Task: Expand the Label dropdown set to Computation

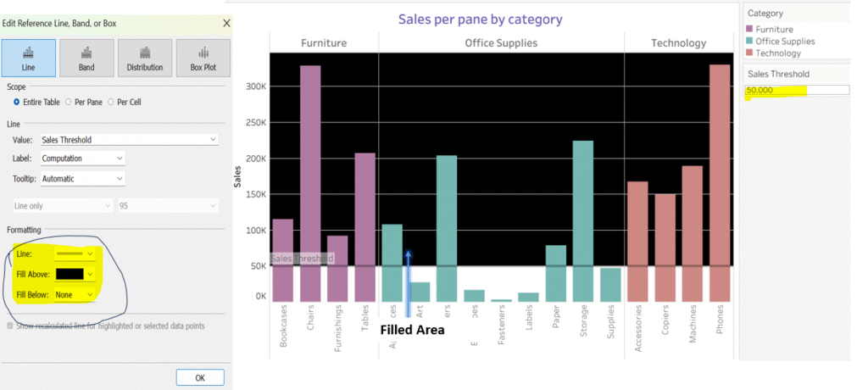Action: click(x=82, y=159)
